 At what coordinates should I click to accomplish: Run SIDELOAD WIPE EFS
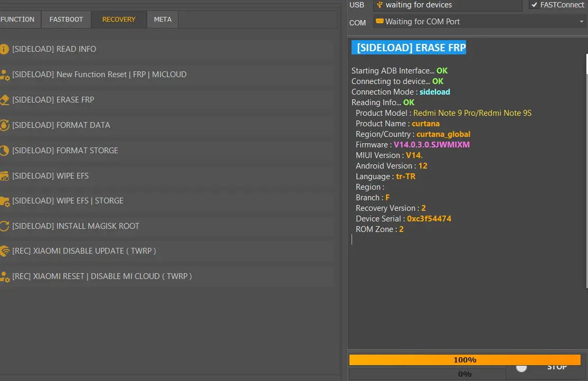[167, 175]
